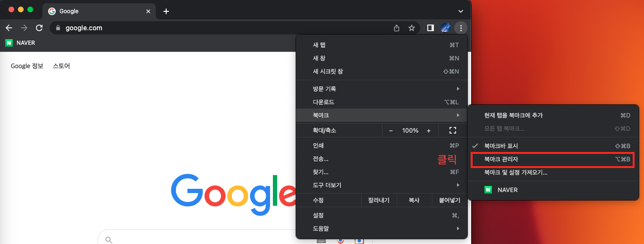Select 찾기... menu item
The image size is (644, 244).
[x=381, y=172]
